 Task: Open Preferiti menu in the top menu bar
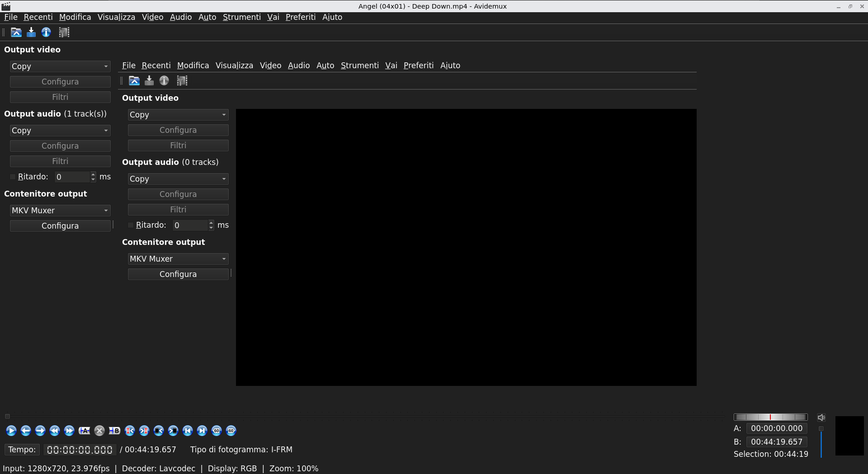pyautogui.click(x=300, y=17)
